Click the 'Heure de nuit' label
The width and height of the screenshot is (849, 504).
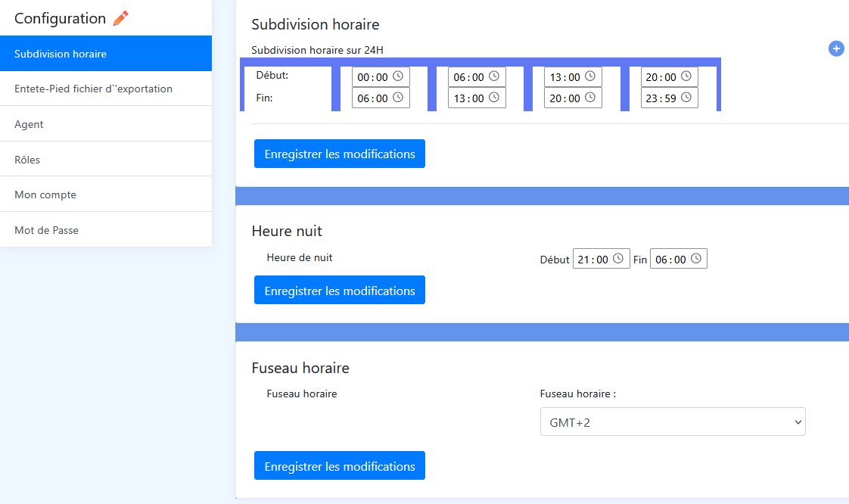pos(300,258)
